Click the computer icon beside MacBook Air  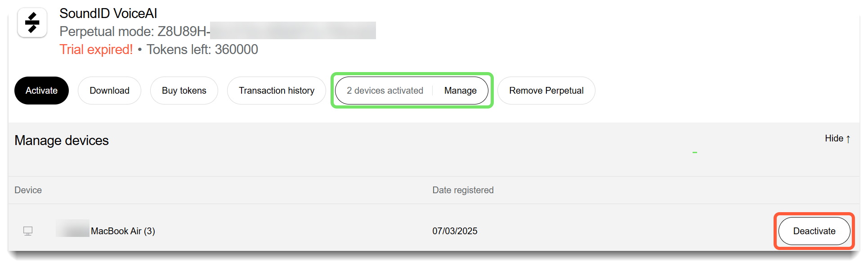click(28, 231)
